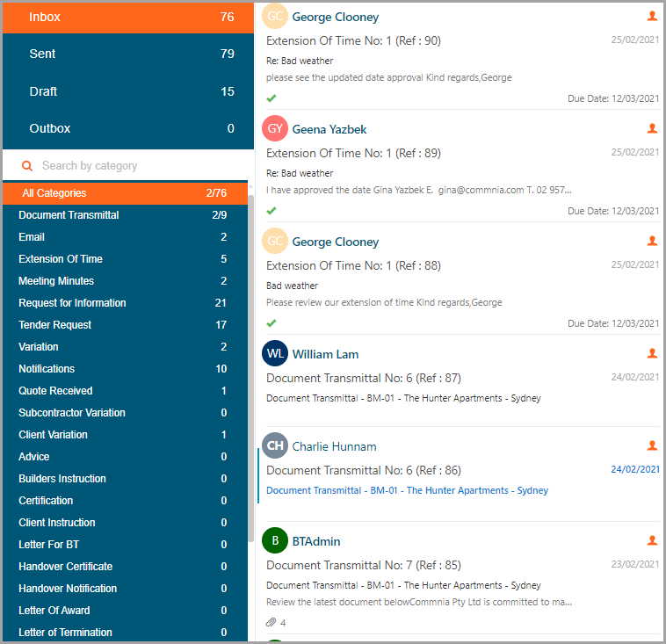
Task: Click 'please see the updated date approval' preview
Action: coord(388,77)
